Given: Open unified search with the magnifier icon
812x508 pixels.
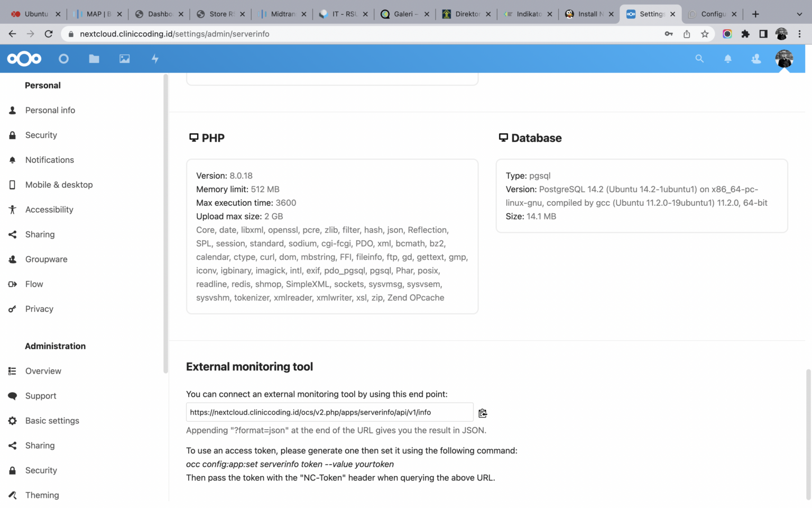Looking at the screenshot, I should coord(699,59).
